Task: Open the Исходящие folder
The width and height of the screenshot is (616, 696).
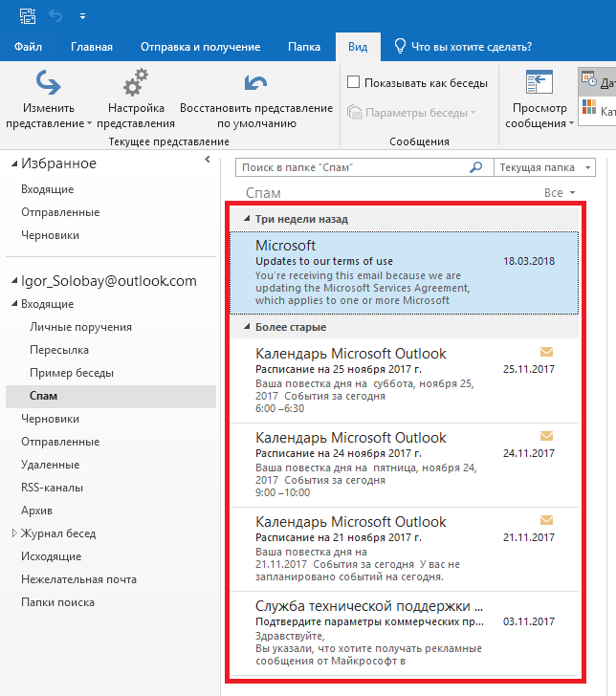Action: tap(51, 556)
